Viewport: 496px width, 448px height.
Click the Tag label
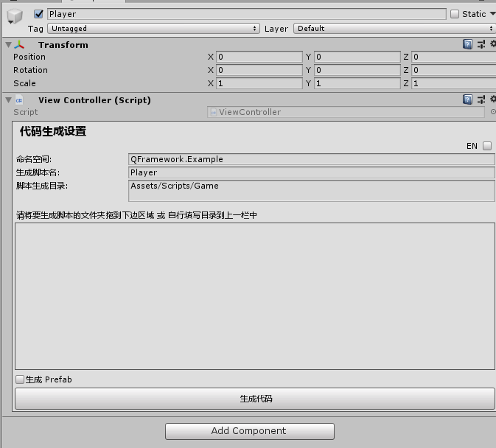pyautogui.click(x=35, y=29)
